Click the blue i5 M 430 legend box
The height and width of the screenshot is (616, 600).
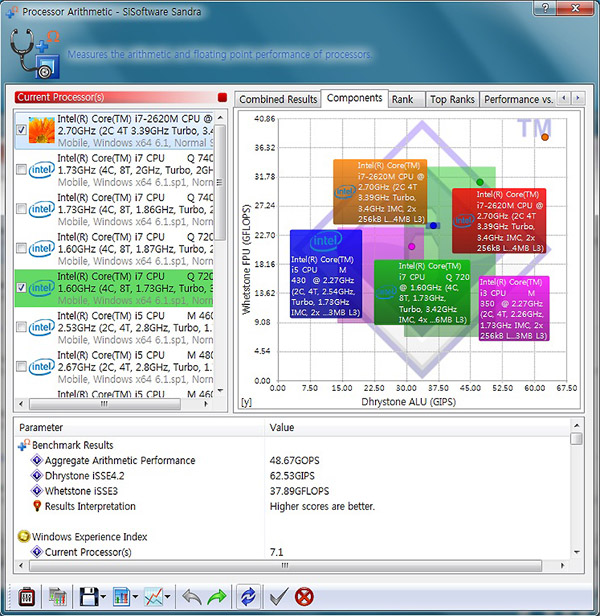click(326, 274)
